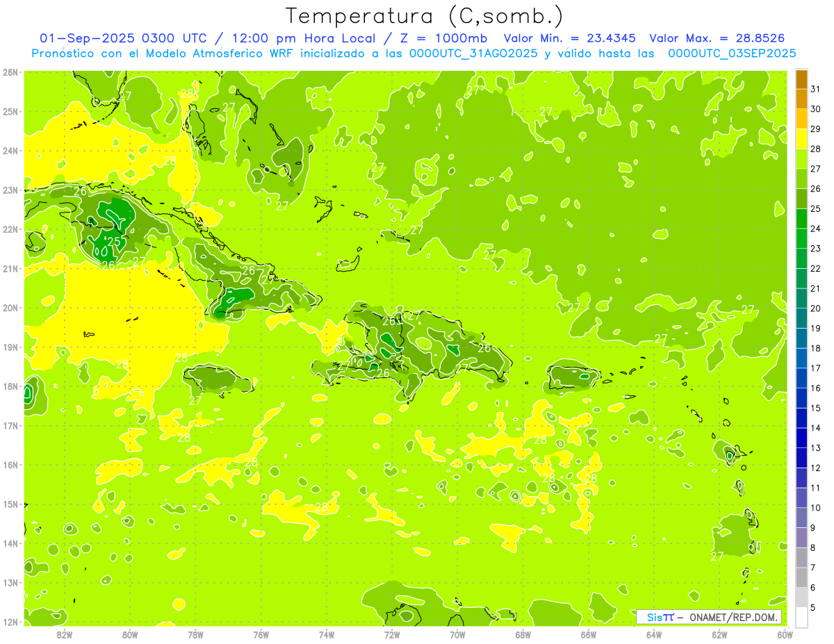Click the 14N latitude label
This screenshot has width=834, height=644.
pyautogui.click(x=10, y=543)
